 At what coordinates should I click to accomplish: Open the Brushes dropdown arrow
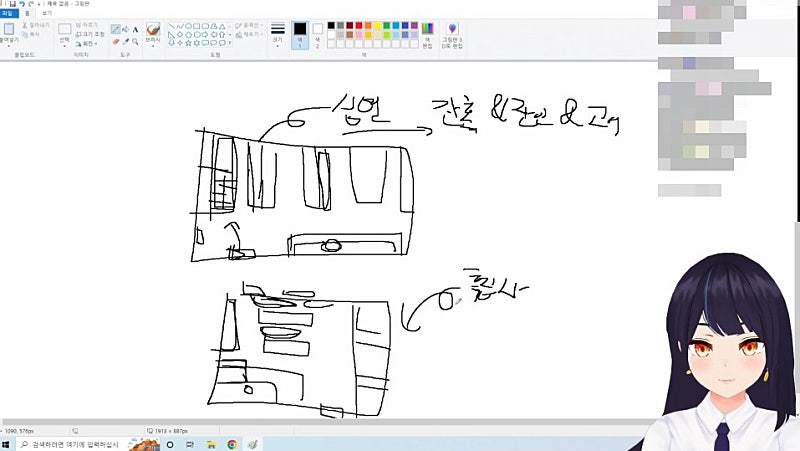153,44
